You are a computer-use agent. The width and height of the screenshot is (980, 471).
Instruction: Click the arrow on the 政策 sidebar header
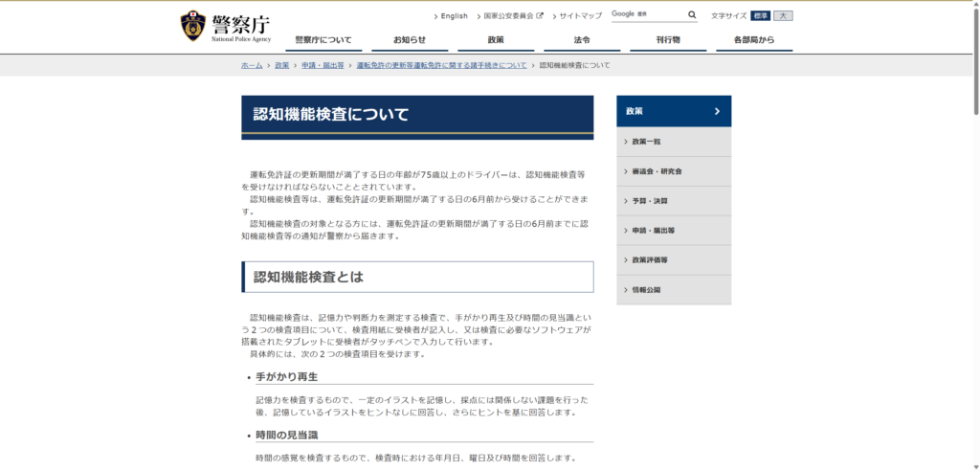click(x=716, y=111)
